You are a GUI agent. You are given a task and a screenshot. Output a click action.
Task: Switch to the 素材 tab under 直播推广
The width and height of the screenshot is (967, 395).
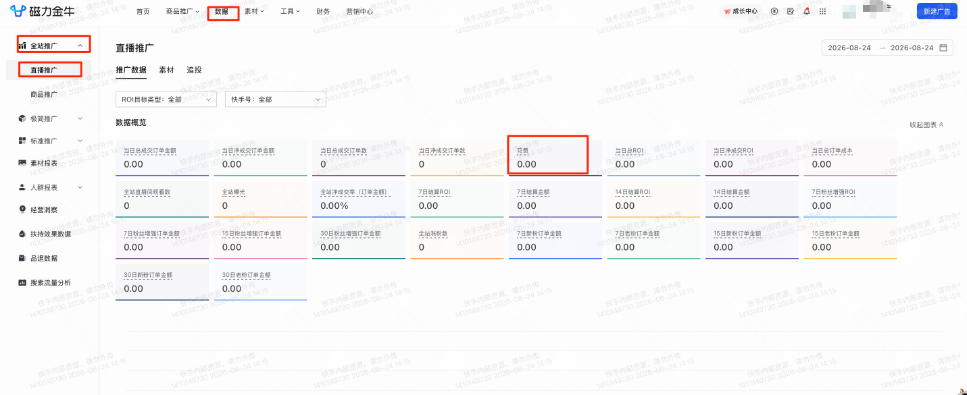click(x=166, y=70)
